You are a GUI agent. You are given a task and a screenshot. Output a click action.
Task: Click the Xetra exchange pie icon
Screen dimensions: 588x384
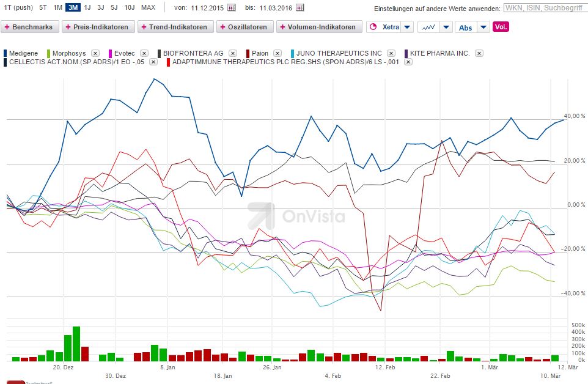(373, 27)
